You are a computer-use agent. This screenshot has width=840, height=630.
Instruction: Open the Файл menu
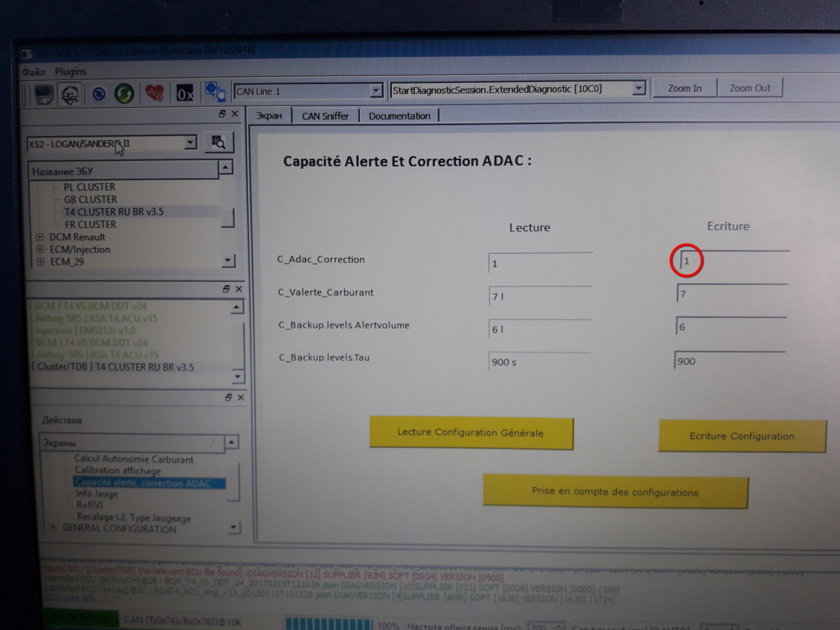click(34, 72)
